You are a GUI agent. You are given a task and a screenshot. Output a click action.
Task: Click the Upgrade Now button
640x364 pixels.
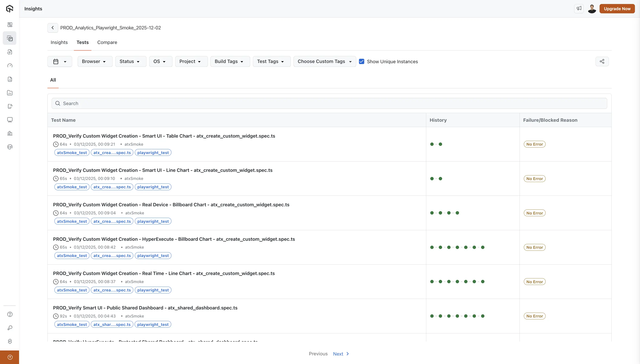pos(617,8)
